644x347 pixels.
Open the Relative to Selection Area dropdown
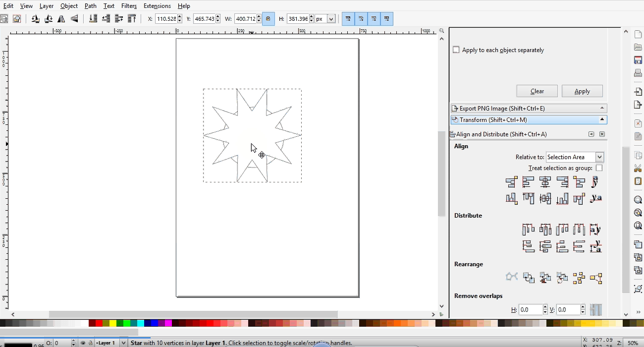[575, 157]
